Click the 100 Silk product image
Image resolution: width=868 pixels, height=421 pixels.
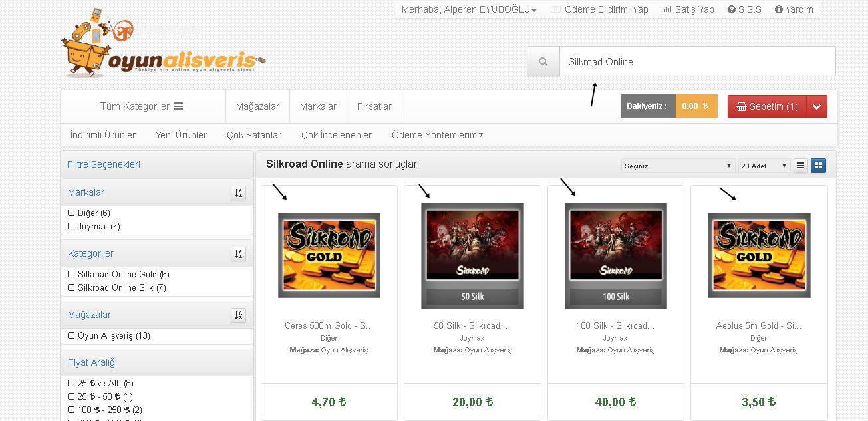[x=616, y=255]
